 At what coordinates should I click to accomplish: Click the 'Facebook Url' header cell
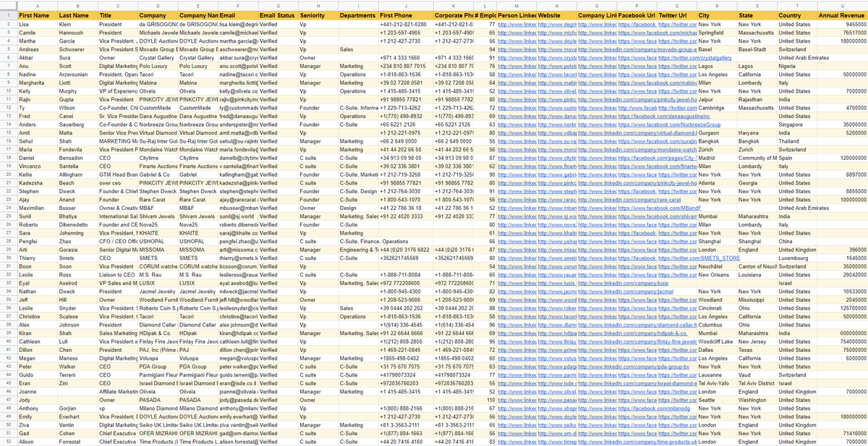[637, 15]
